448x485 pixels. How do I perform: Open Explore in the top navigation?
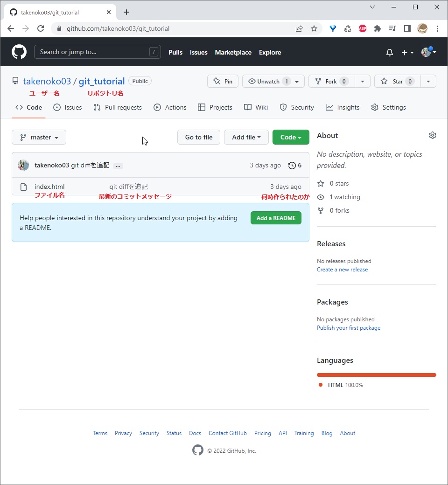pos(270,52)
